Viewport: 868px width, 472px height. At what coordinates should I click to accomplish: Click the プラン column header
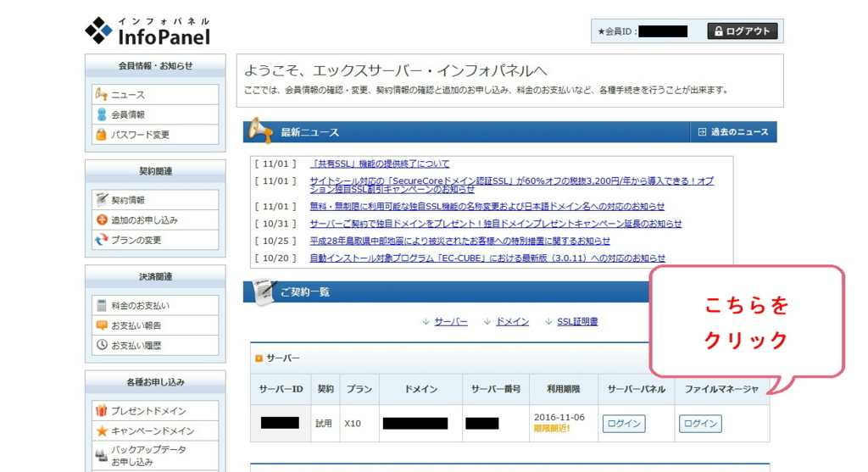tap(359, 389)
